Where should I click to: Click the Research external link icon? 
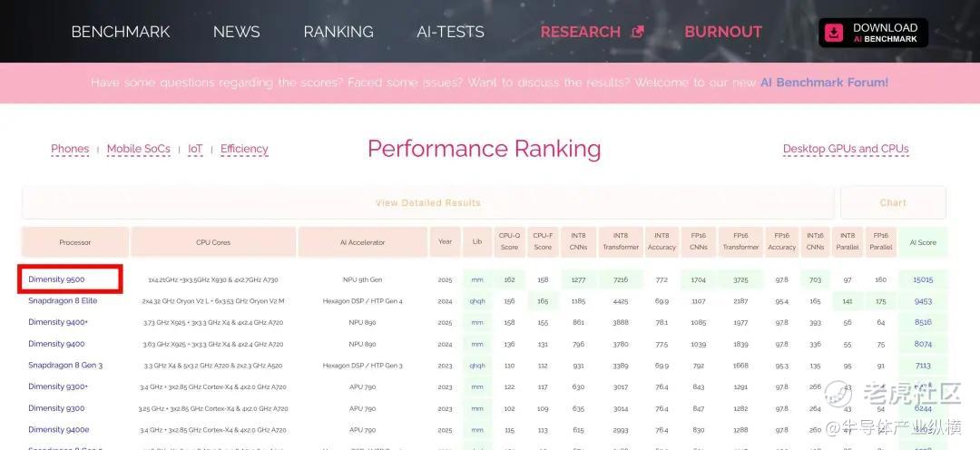pos(638,32)
